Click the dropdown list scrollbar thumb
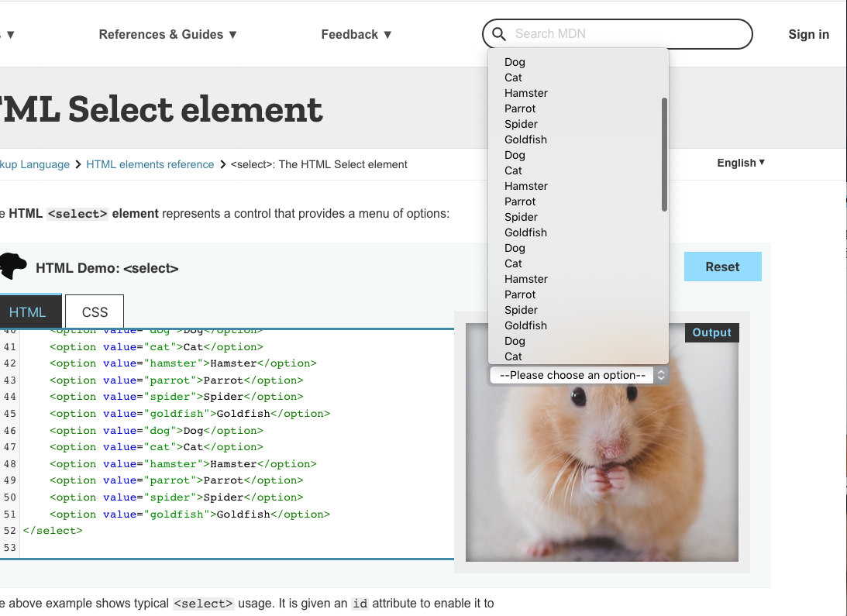This screenshot has height=616, width=847. pos(664,154)
